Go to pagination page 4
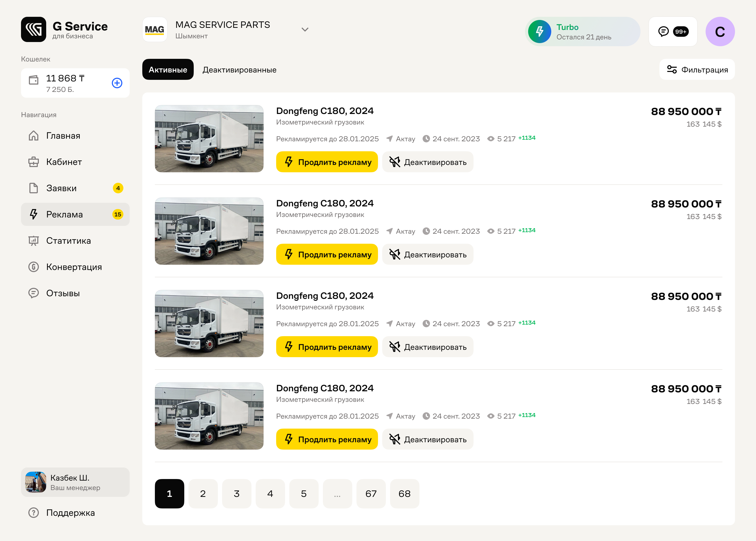Screen dimensions: 756x541 (x=270, y=494)
